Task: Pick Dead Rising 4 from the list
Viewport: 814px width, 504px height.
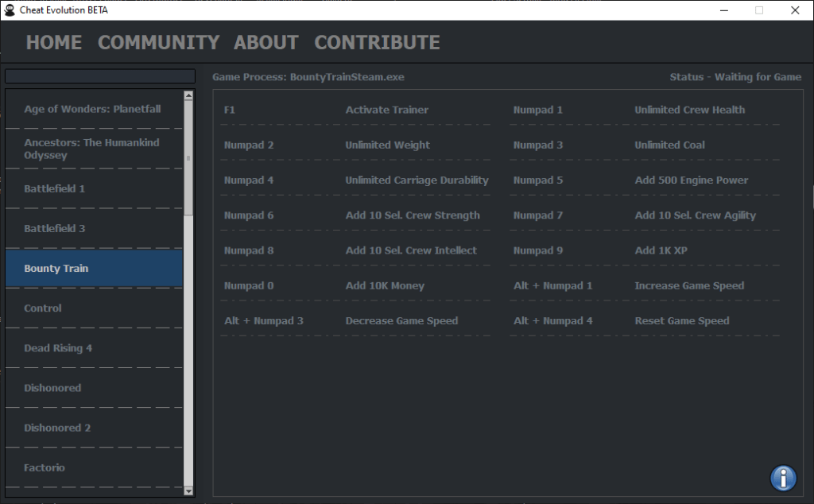Action: (x=94, y=347)
